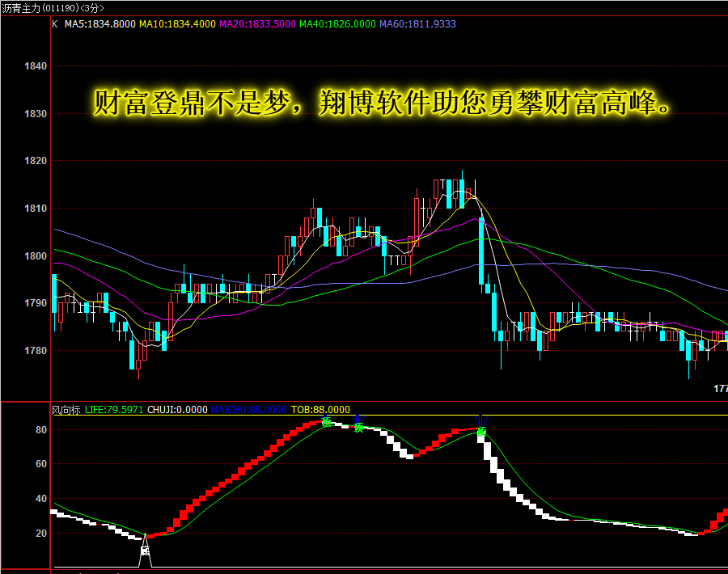Click the 1810 price axis label
This screenshot has width=728, height=574.
tap(36, 209)
